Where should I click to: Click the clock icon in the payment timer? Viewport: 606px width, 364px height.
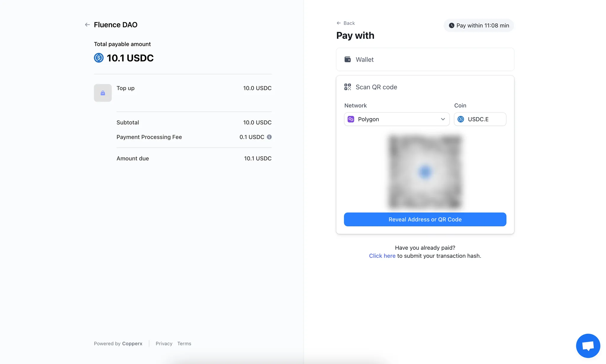point(451,25)
